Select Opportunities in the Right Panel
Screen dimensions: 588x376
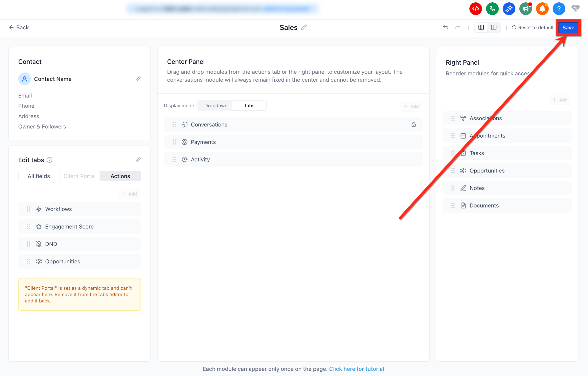pos(507,170)
